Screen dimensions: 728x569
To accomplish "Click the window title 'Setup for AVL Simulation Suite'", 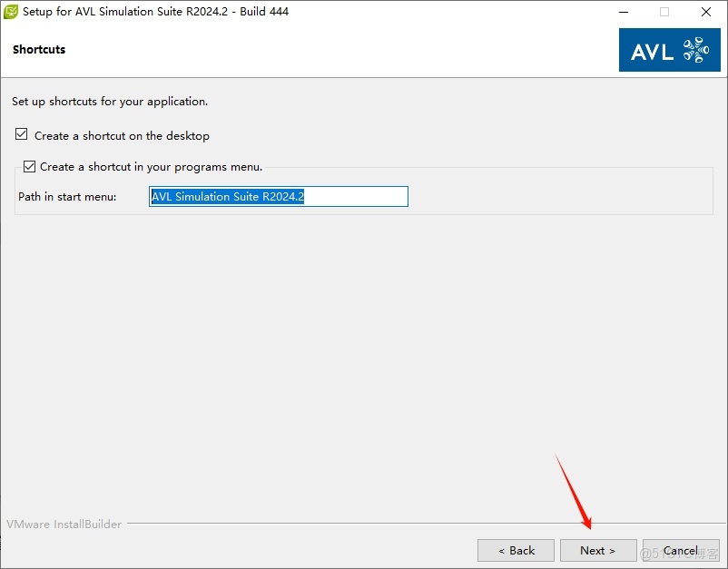I will (x=155, y=12).
